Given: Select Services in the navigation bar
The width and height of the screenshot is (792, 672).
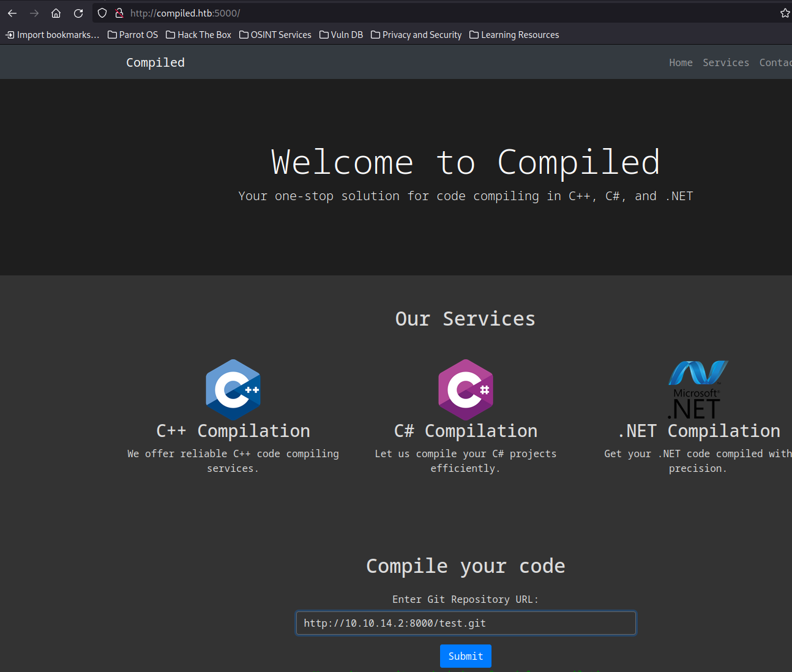Looking at the screenshot, I should click(725, 62).
